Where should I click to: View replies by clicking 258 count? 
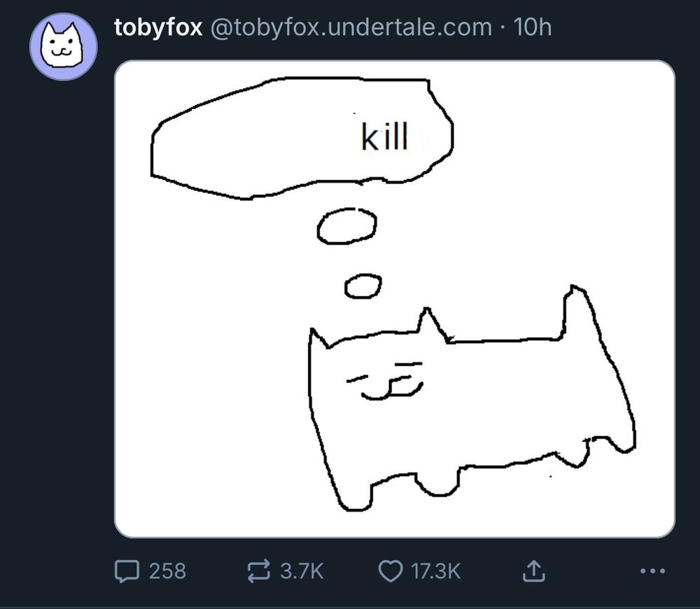(x=167, y=570)
